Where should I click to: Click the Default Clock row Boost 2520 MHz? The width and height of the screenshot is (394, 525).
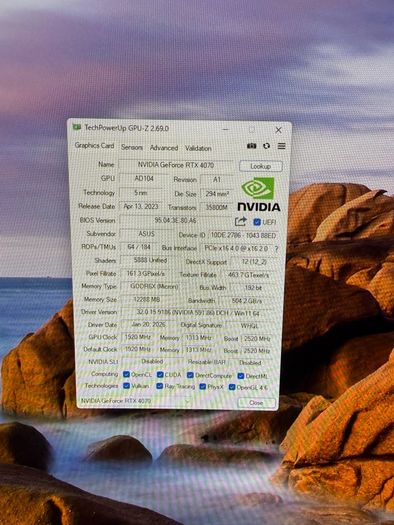257,351
